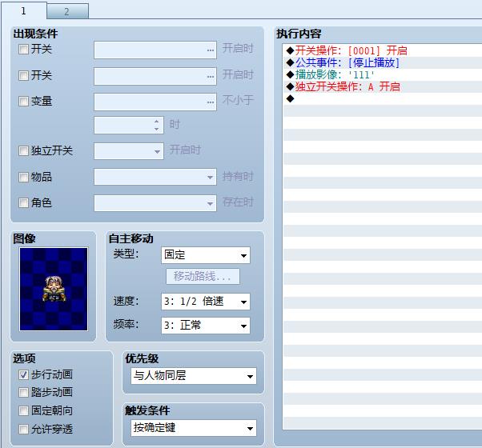Open the second 开关 selection ellipsis field
The image size is (482, 448).
(155, 76)
